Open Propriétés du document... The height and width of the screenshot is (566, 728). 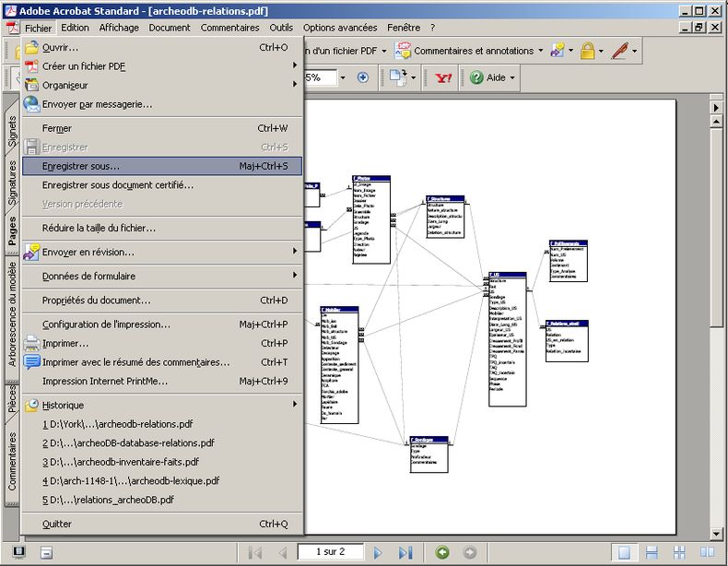tap(162, 301)
